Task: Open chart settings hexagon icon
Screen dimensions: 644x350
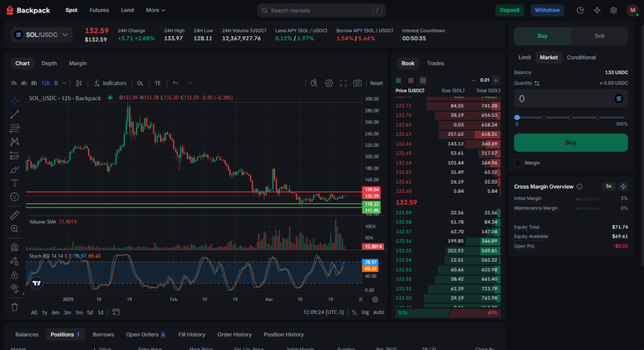Action: [x=329, y=83]
